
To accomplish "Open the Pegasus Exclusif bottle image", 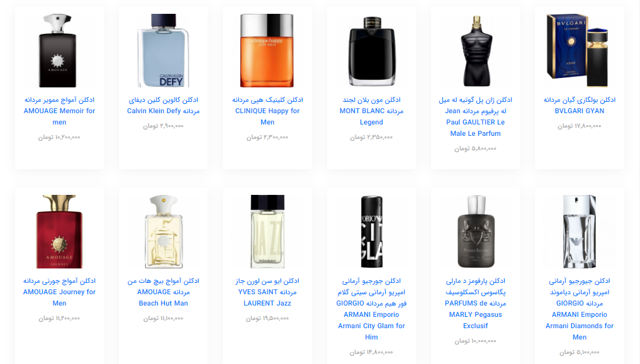I will (x=476, y=231).
